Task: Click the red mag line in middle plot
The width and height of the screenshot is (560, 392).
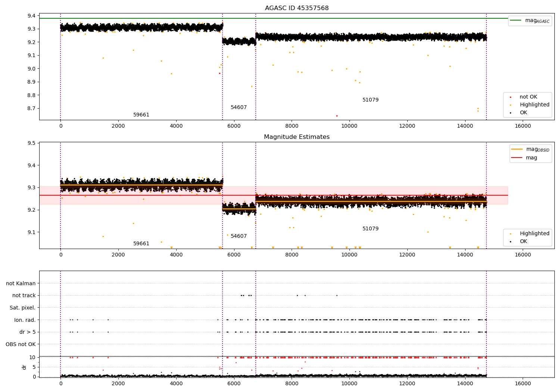Action: pyautogui.click(x=273, y=195)
